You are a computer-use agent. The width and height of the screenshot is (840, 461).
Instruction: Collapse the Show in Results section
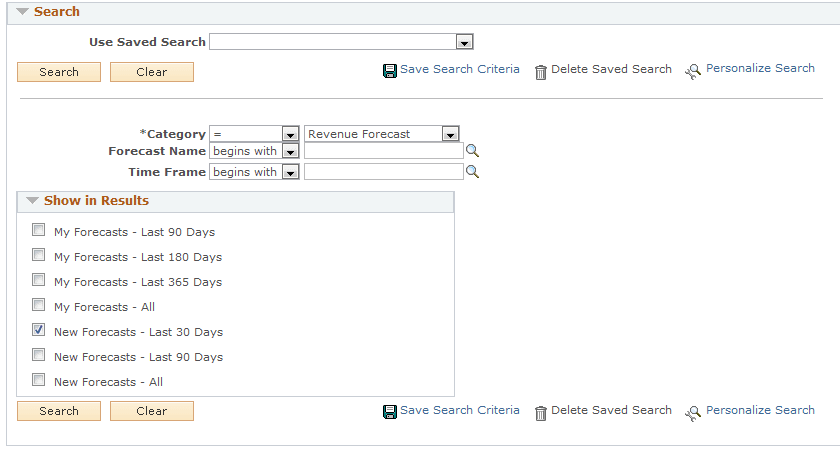tap(33, 201)
